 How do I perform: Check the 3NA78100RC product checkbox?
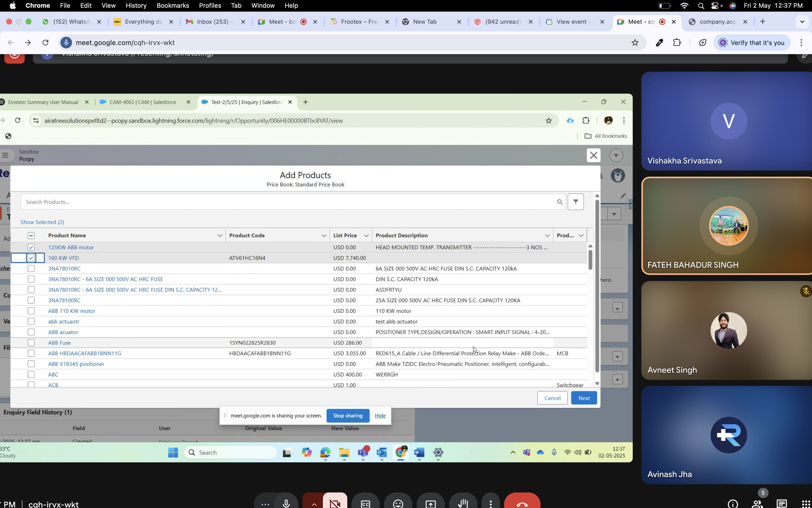click(31, 300)
